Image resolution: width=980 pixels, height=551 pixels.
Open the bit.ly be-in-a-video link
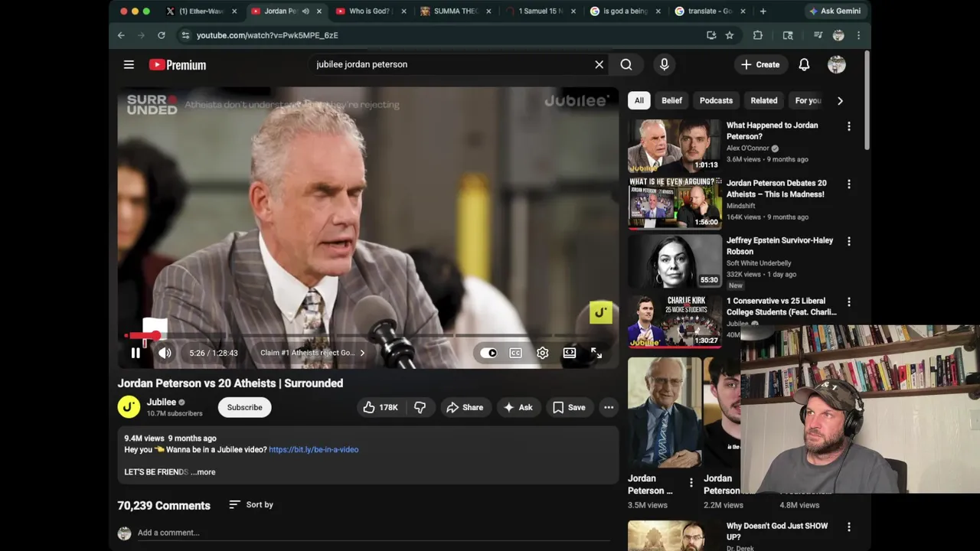pos(313,449)
